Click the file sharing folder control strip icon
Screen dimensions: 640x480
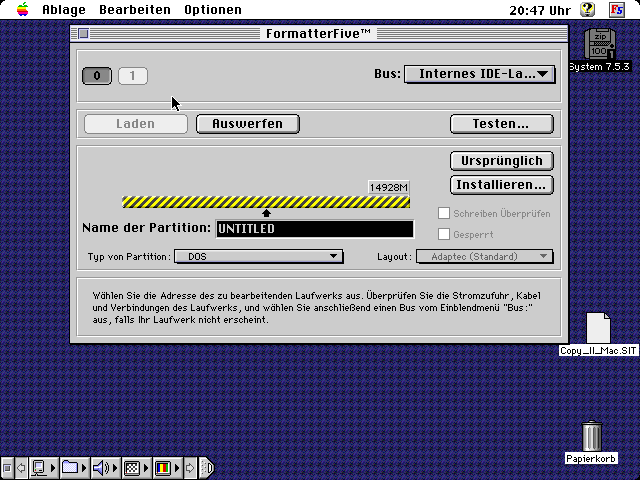[x=70, y=467]
